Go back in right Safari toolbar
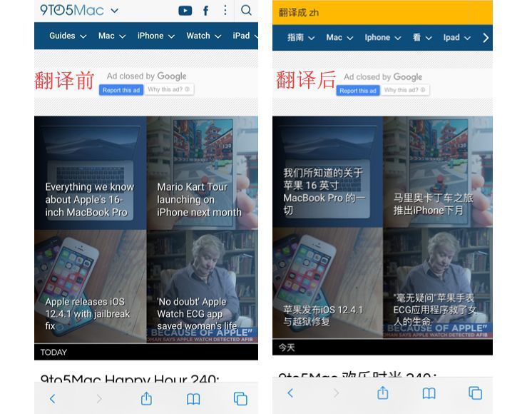 (x=290, y=393)
